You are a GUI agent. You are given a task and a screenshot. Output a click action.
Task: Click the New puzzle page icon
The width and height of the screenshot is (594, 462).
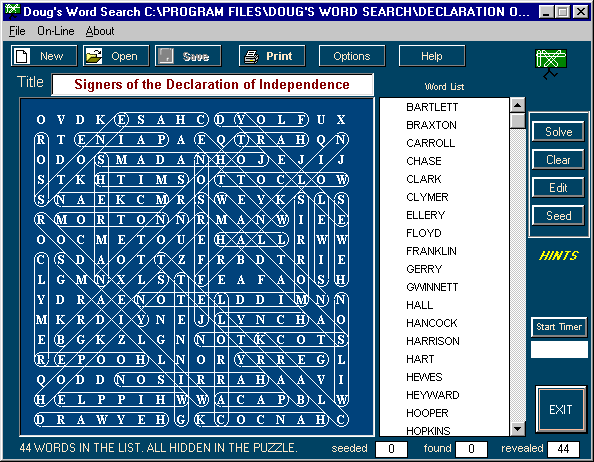22,56
